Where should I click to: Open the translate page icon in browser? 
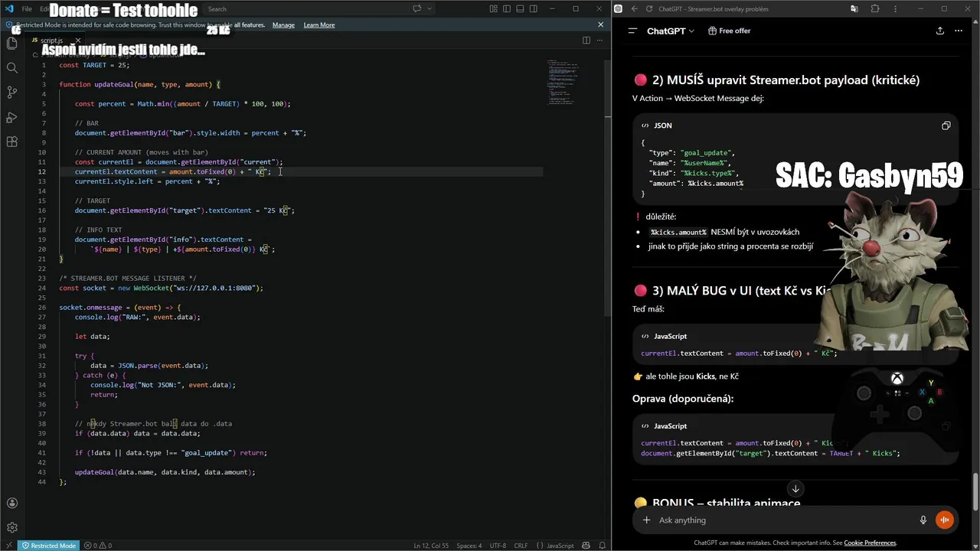854,9
